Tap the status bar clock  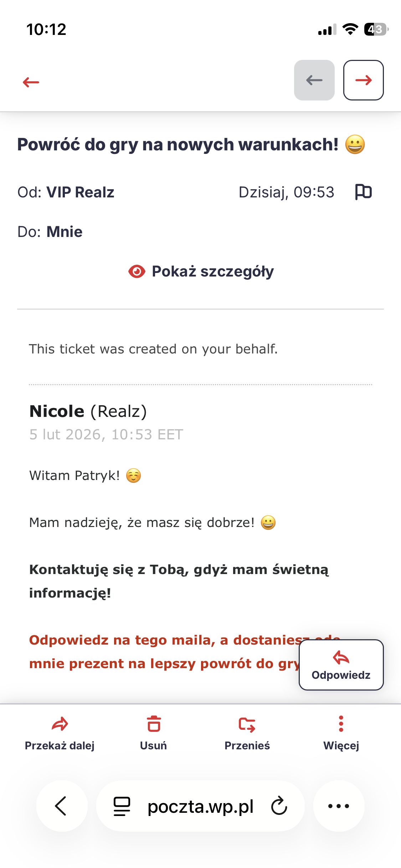tap(46, 29)
